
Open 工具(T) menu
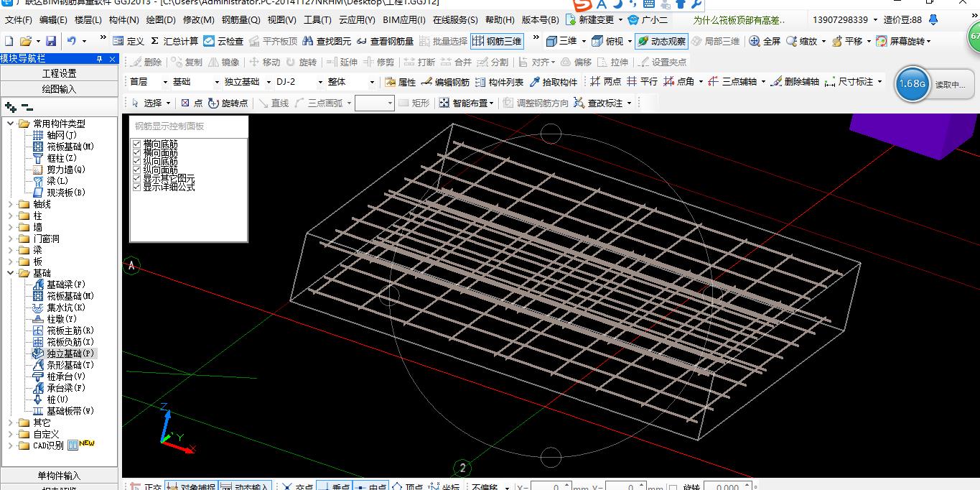pos(317,20)
